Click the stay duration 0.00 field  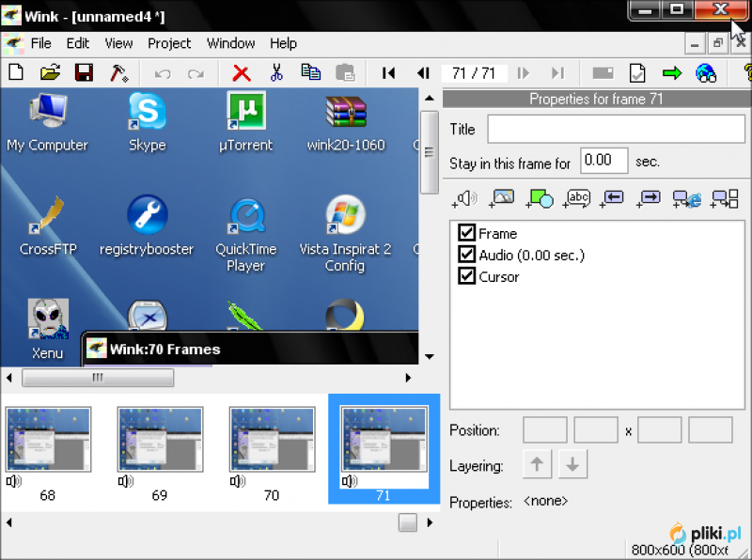coord(603,161)
